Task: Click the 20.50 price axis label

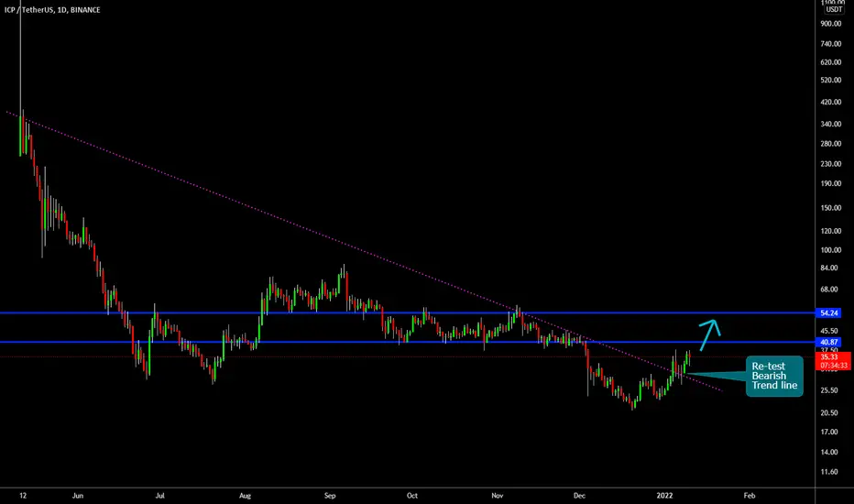Action: point(829,412)
